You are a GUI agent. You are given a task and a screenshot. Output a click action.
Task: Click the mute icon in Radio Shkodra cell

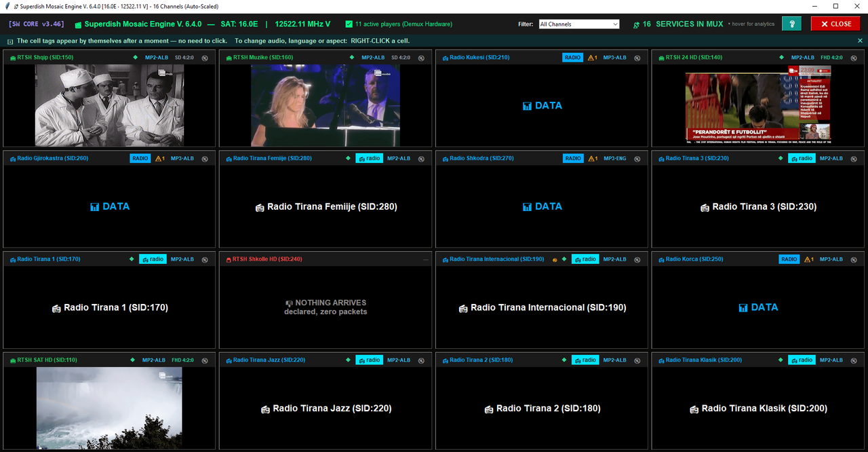(637, 159)
